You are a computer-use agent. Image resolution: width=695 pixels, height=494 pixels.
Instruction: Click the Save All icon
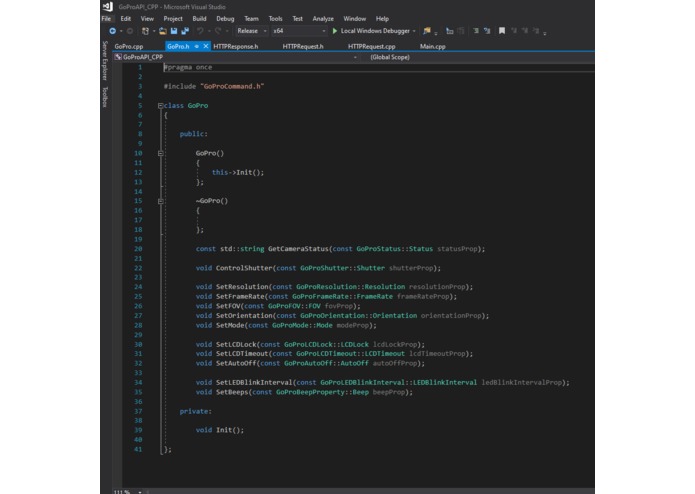tap(185, 31)
